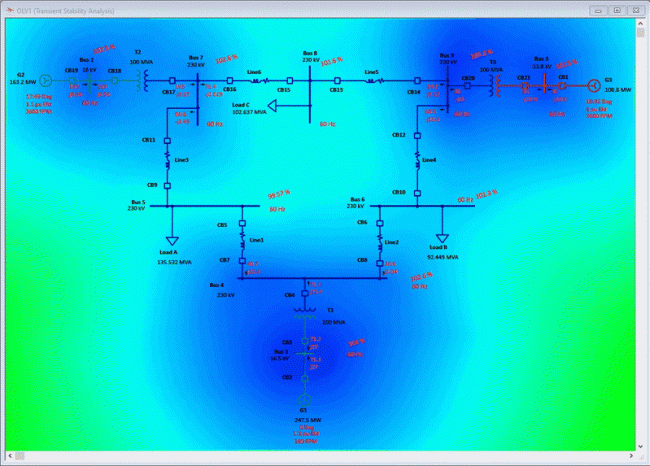Click the Load A arrow symbol
Viewport: 650px width, 466px height.
171,240
